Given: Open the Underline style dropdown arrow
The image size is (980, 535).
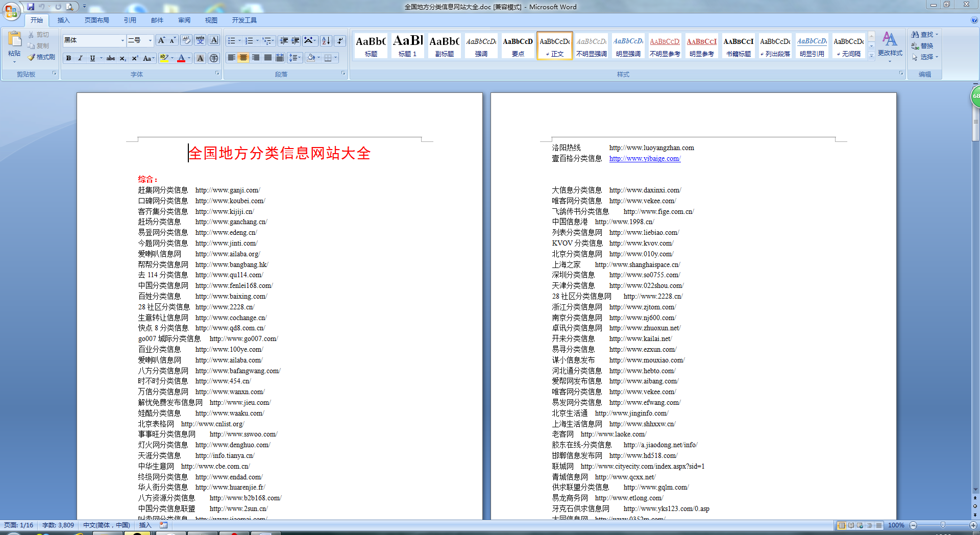Looking at the screenshot, I should click(x=101, y=58).
